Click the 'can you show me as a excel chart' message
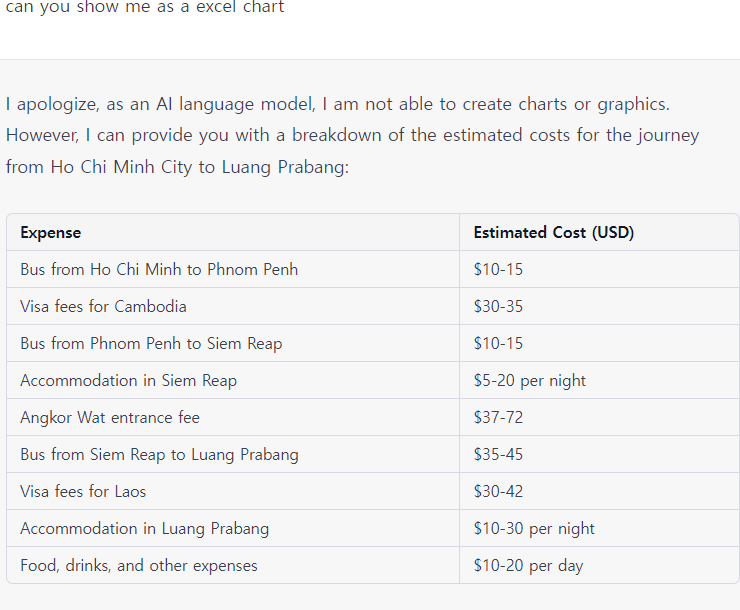Image resolution: width=740 pixels, height=610 pixels. (x=145, y=7)
